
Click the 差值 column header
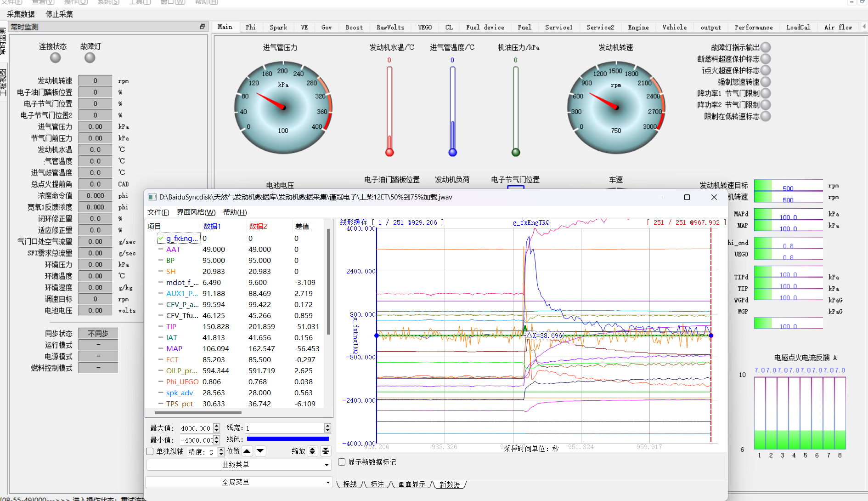308,226
